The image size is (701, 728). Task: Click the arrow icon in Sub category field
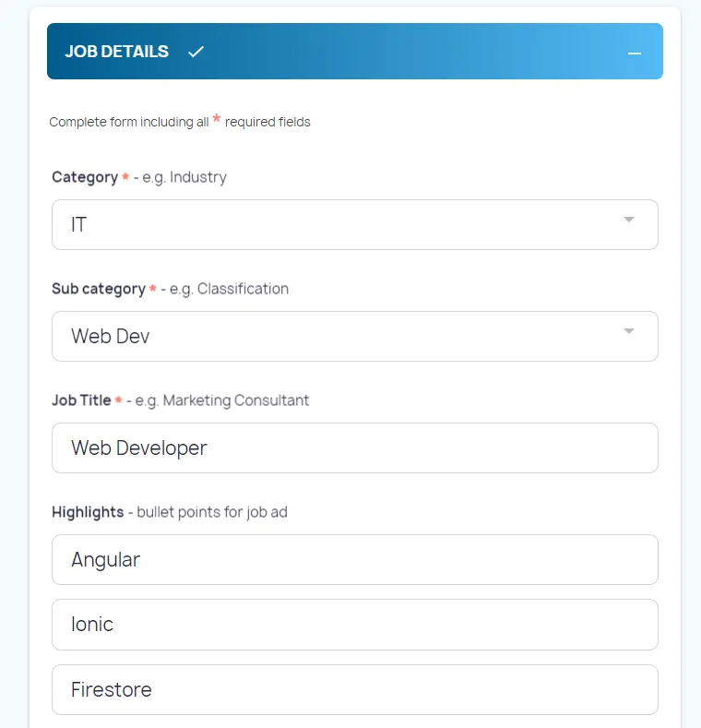[x=629, y=331]
